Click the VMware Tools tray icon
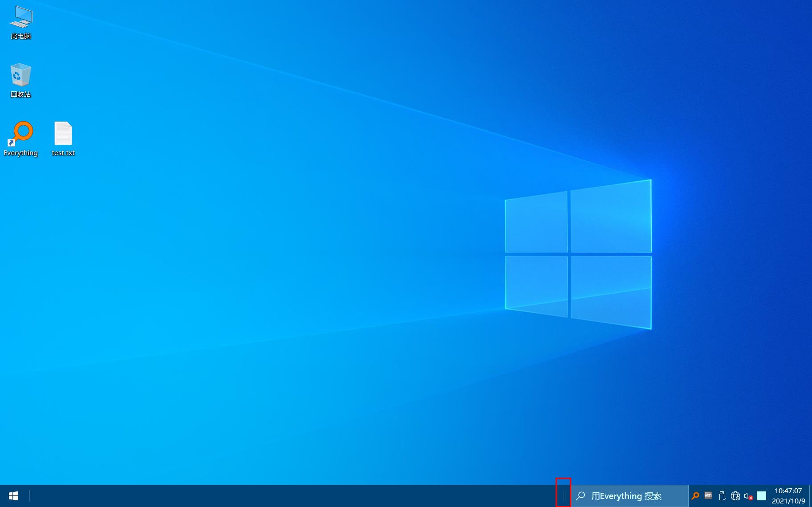This screenshot has height=507, width=812. [708, 495]
